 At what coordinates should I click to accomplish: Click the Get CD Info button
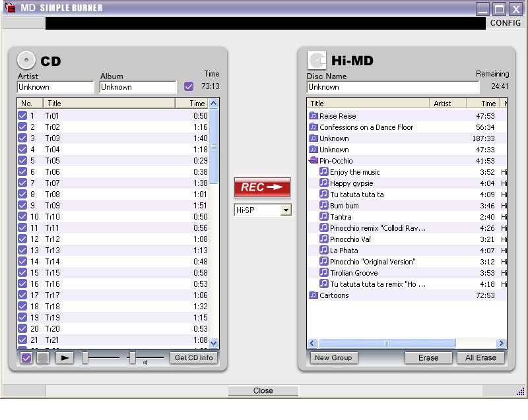coord(193,358)
